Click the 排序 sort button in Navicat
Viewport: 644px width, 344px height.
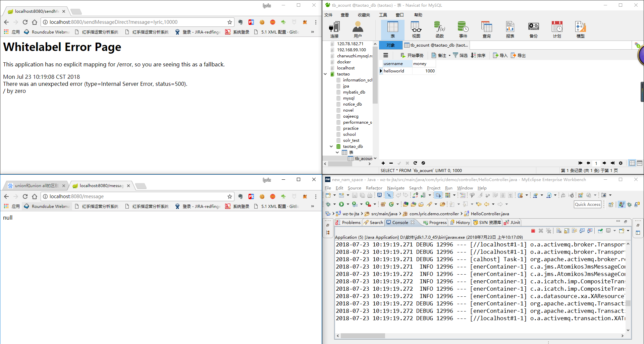[x=478, y=56]
